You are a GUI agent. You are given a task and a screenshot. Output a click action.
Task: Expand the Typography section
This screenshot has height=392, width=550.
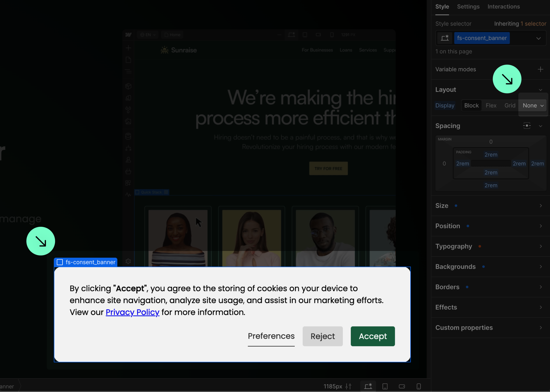coord(490,246)
